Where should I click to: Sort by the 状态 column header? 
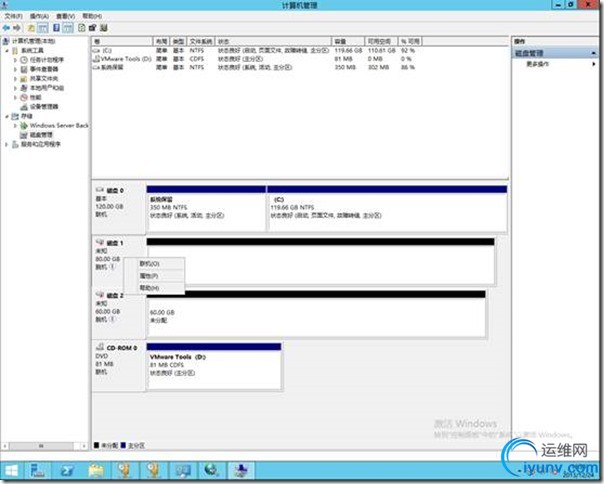(273, 41)
